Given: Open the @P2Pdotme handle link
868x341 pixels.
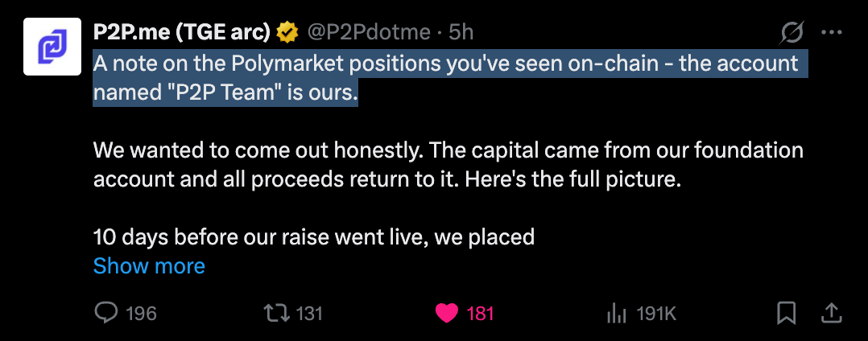Looking at the screenshot, I should [367, 33].
